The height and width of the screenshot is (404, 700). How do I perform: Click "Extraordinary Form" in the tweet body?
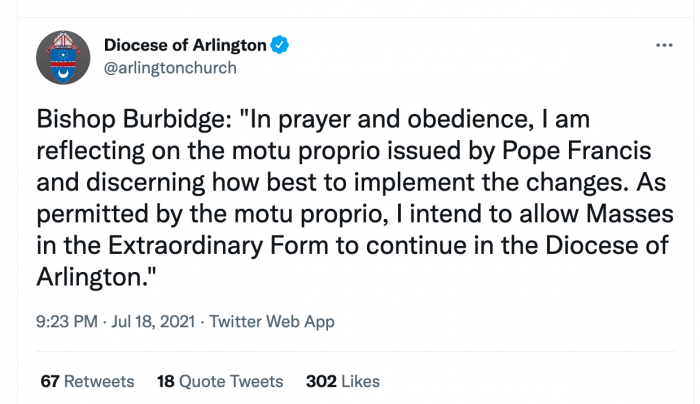click(219, 246)
